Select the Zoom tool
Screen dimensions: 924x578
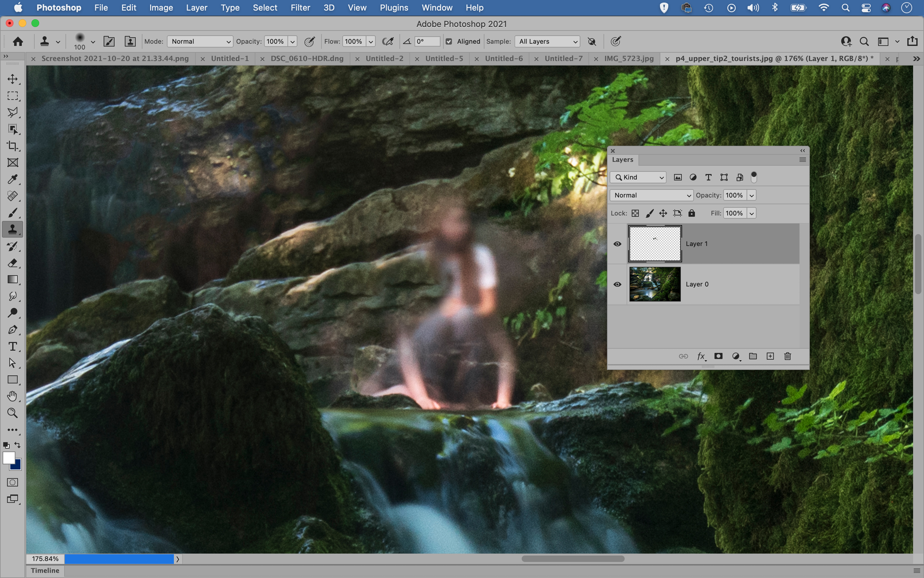[13, 413]
